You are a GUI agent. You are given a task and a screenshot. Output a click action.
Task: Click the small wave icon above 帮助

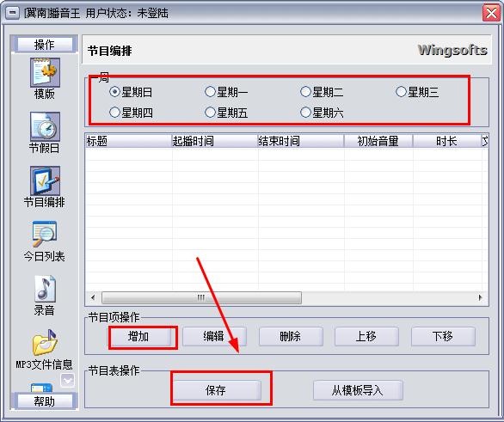pos(67,381)
